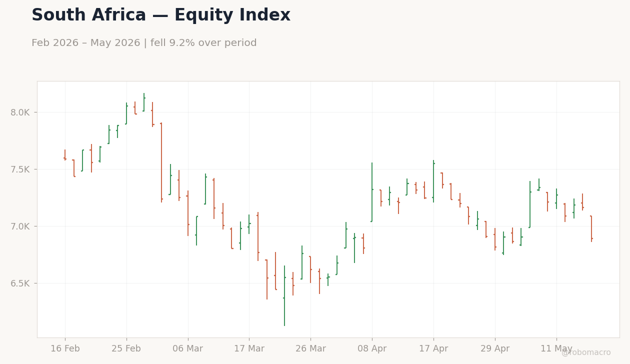The image size is (630, 364).
Task: Select the 08 Apr date label
Action: [372, 349]
